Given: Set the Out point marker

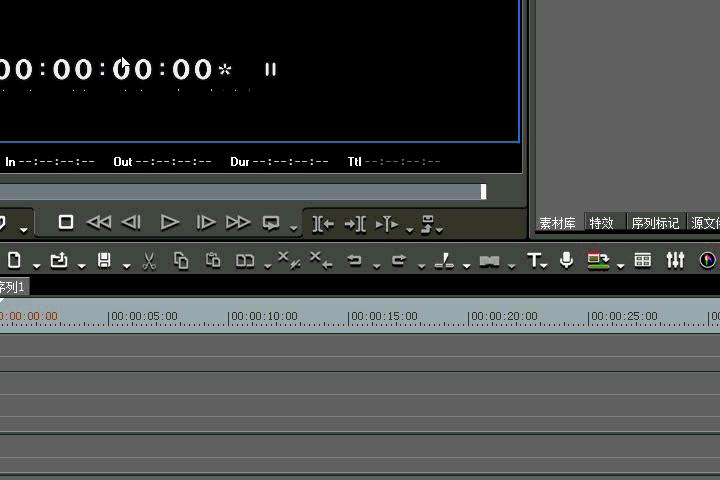Looking at the screenshot, I should tap(355, 224).
